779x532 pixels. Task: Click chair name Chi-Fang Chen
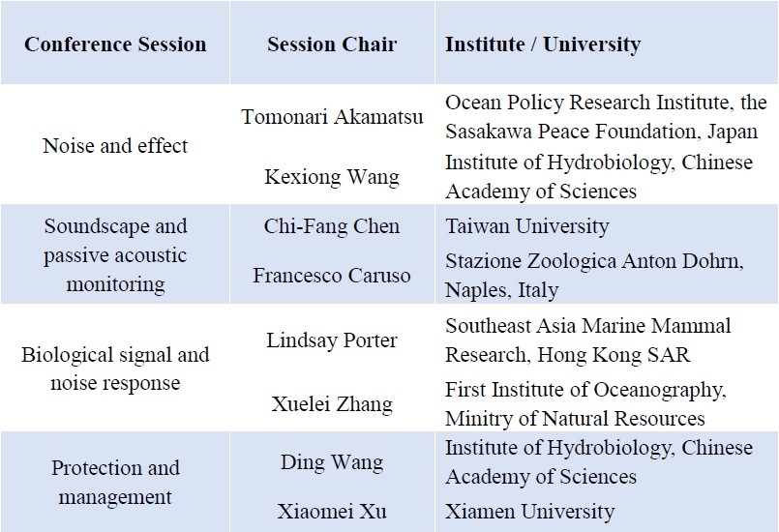[332, 226]
